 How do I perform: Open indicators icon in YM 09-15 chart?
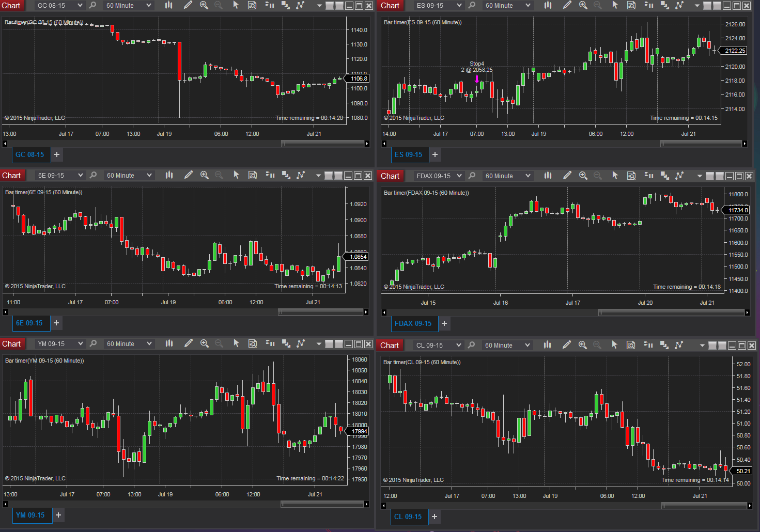286,343
